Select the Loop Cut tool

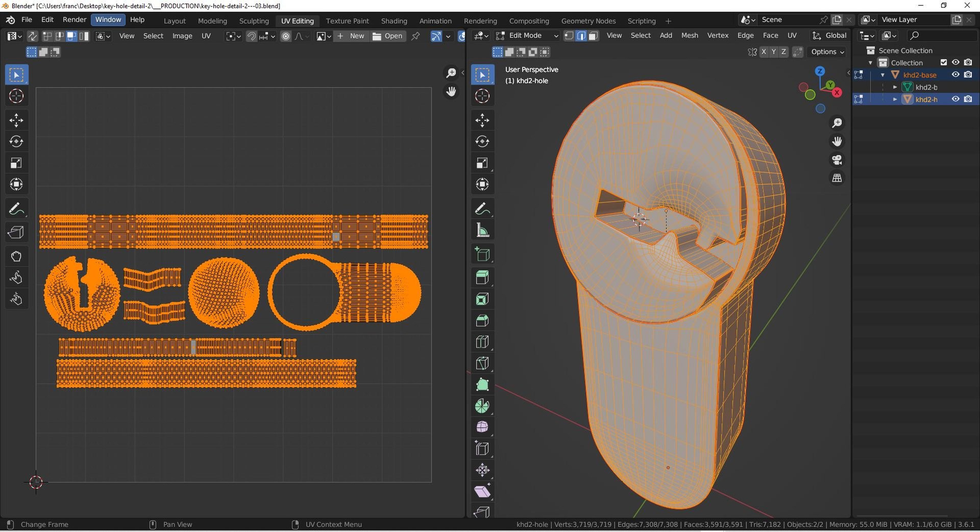pos(482,342)
